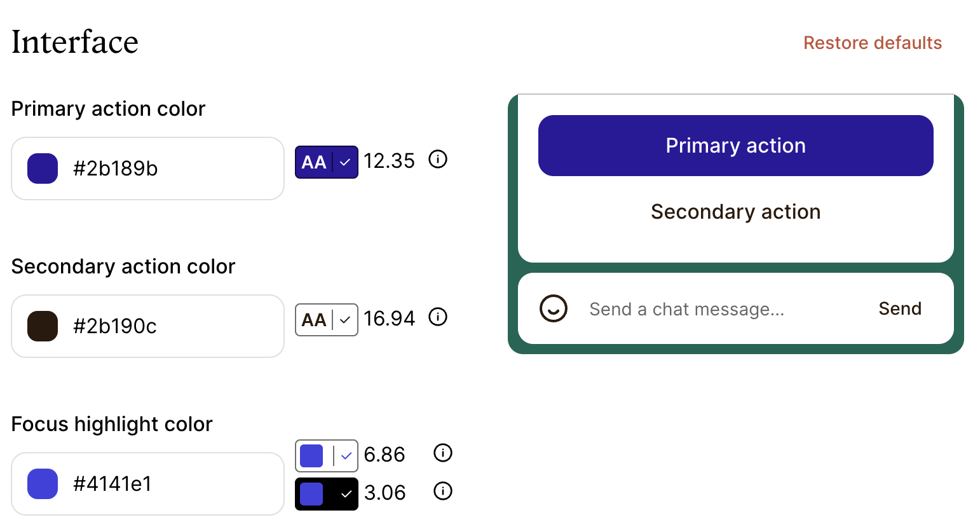Open primary action color swatch picker
The width and height of the screenshot is (980, 529).
pos(43,168)
